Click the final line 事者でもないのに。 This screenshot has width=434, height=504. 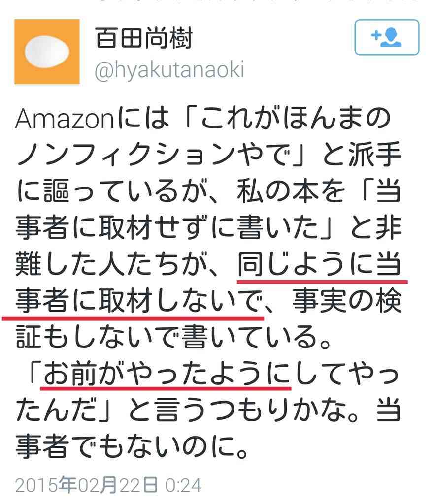pos(132,447)
